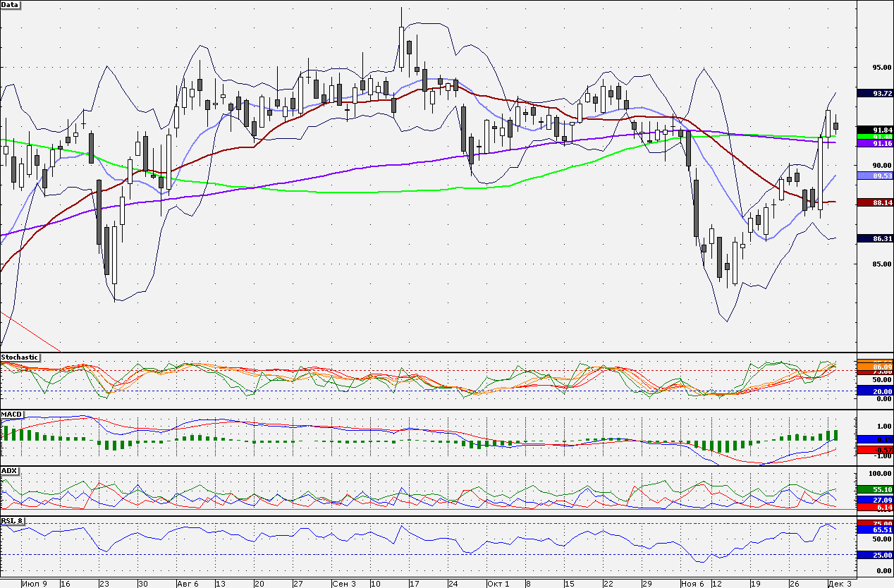Viewport: 894px width, 588px height.
Task: Select the dark red 88.14 price tag
Action: 874,202
